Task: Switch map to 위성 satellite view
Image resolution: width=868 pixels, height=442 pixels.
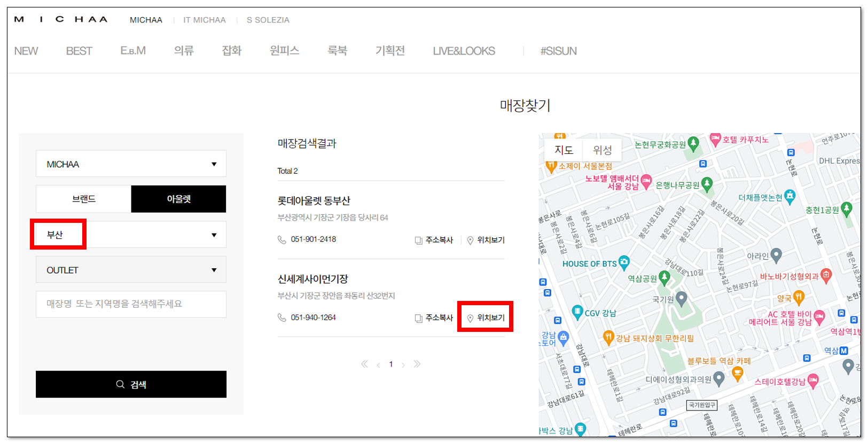Action: click(602, 150)
